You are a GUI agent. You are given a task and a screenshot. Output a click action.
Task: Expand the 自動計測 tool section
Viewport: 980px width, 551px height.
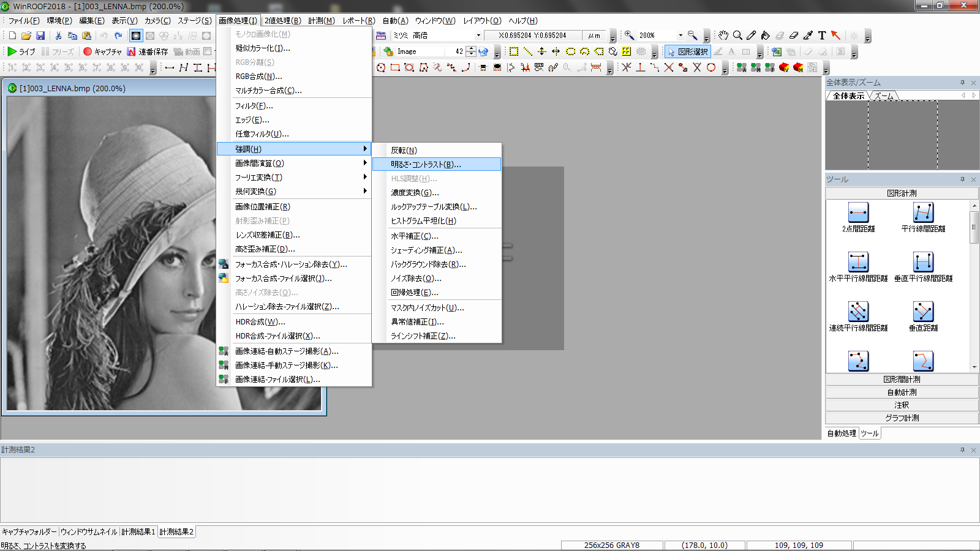tap(902, 392)
